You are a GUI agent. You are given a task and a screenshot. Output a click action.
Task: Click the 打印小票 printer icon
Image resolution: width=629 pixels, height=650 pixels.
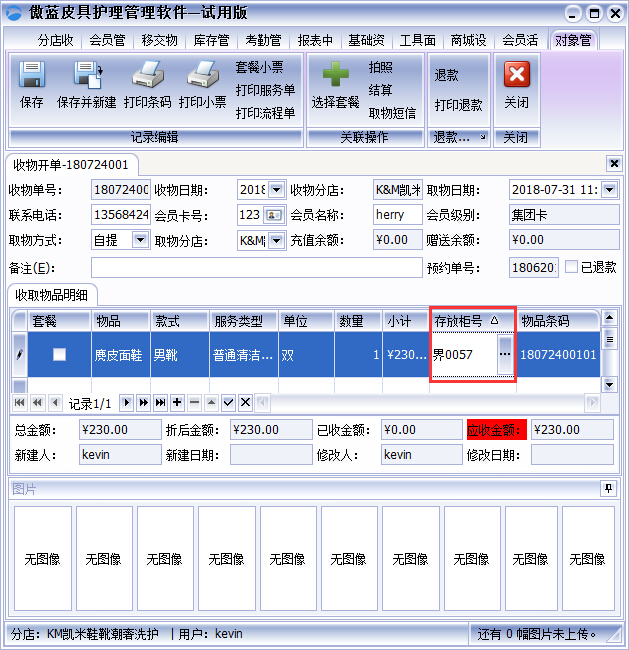click(x=202, y=76)
